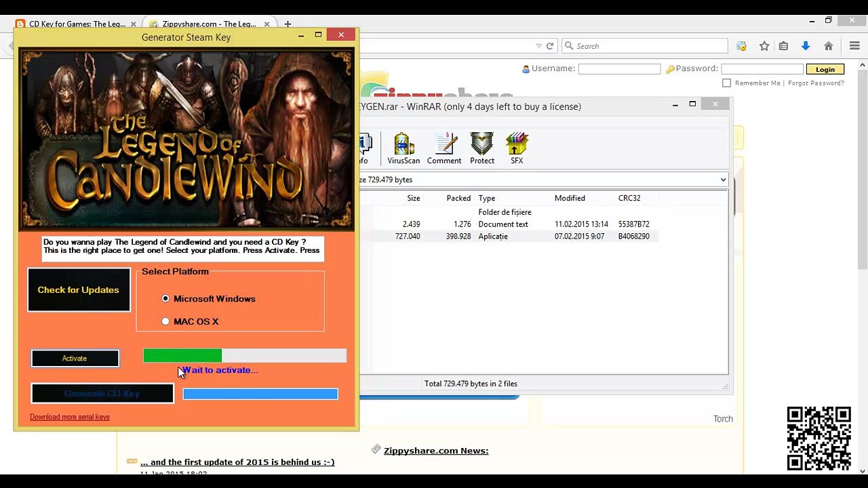The width and height of the screenshot is (868, 488).
Task: Click the Activate button
Action: pos(75,359)
